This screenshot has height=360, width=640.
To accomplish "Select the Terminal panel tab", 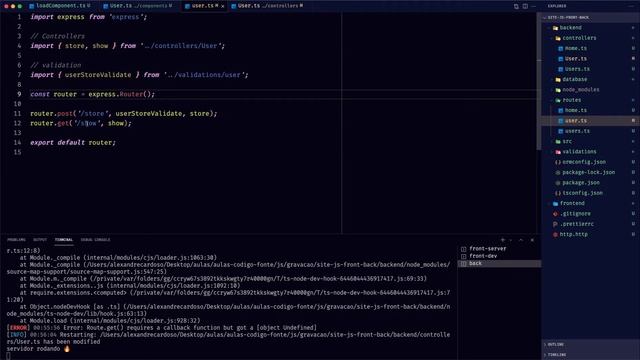I will click(64, 240).
